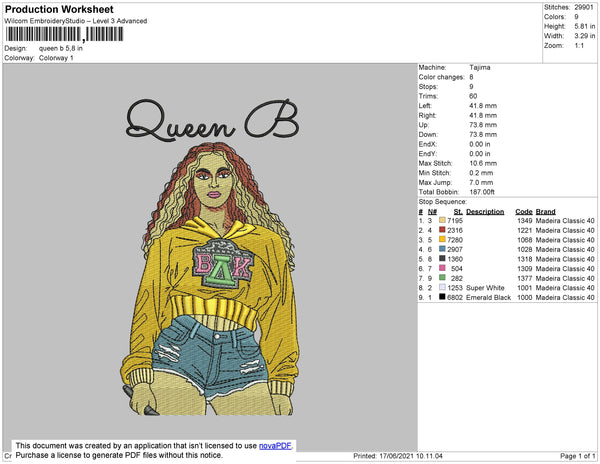Click the Machine value 'Tajima'
This screenshot has width=600, height=464.
[x=480, y=67]
